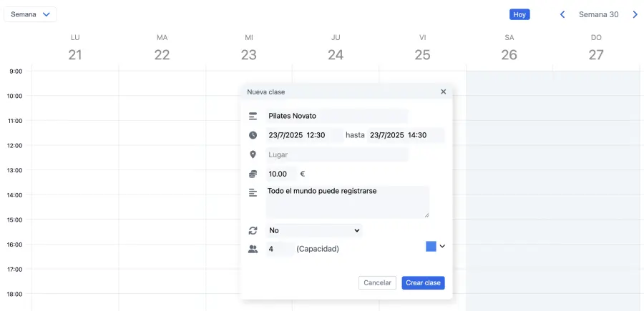Go to previous week arrow

pyautogui.click(x=562, y=14)
